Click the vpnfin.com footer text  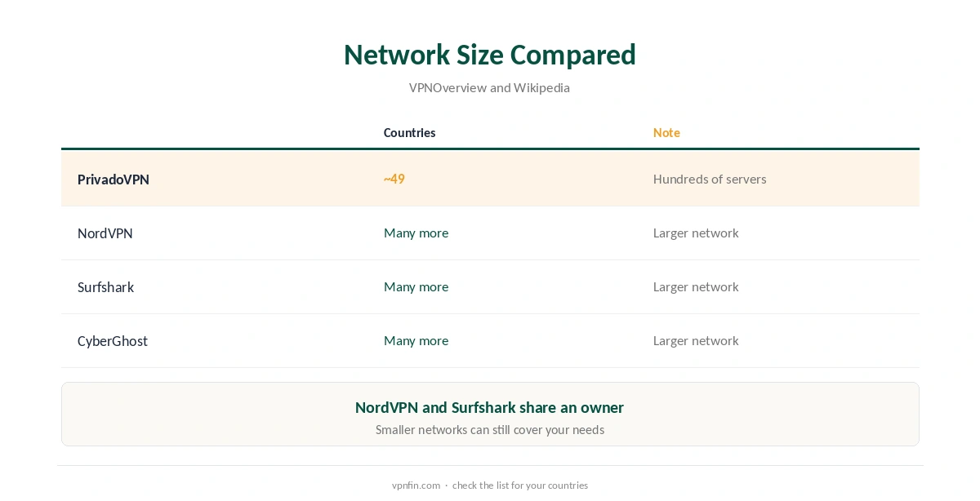click(x=416, y=485)
